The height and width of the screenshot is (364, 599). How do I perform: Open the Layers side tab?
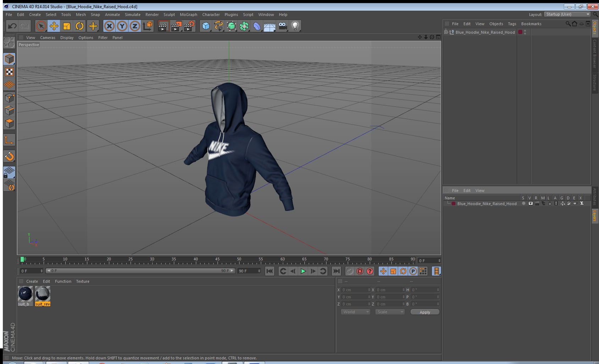coord(595,215)
